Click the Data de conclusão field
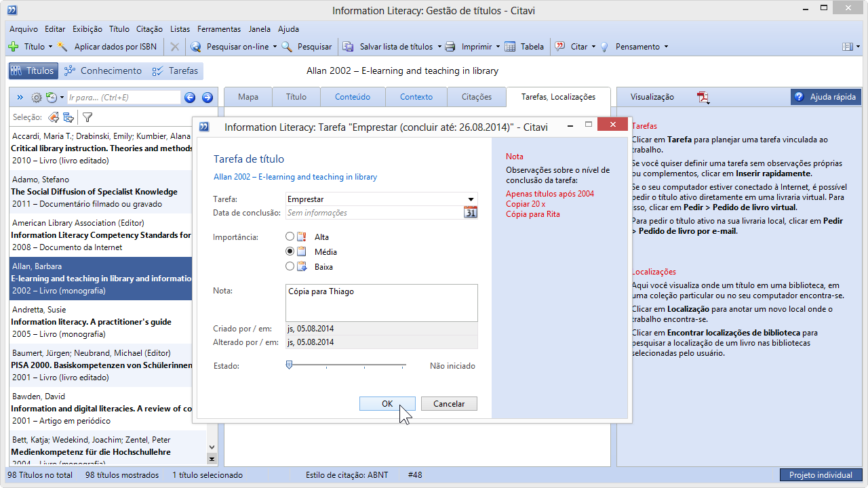Image resolution: width=868 pixels, height=488 pixels. [x=374, y=213]
